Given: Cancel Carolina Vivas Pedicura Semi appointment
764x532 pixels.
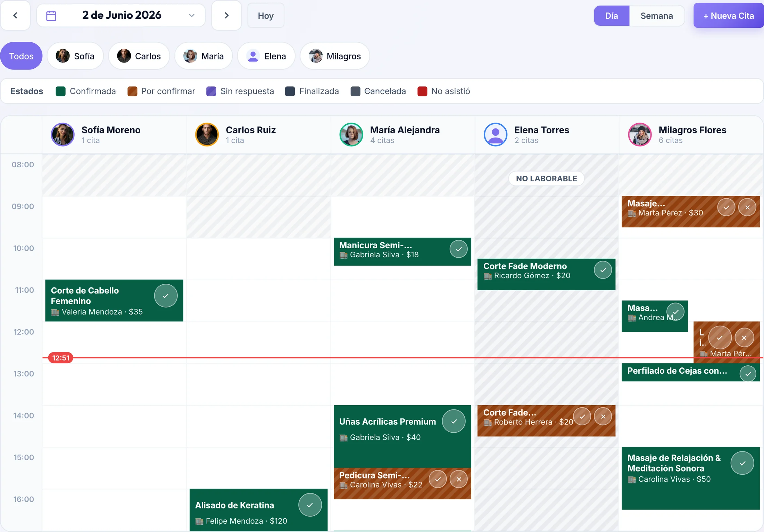Looking at the screenshot, I should pos(459,479).
